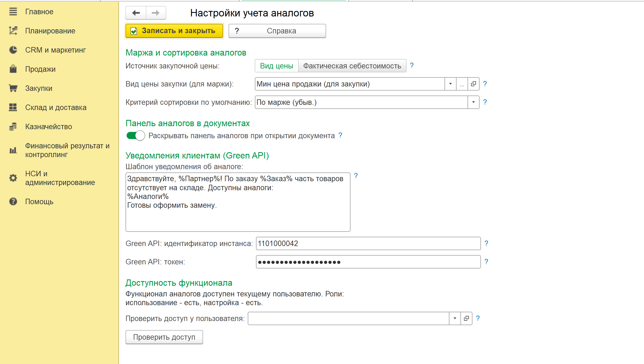Screen dimensions: 644x364
Task: Expand the default sort criterion dropdown
Action: (x=474, y=102)
